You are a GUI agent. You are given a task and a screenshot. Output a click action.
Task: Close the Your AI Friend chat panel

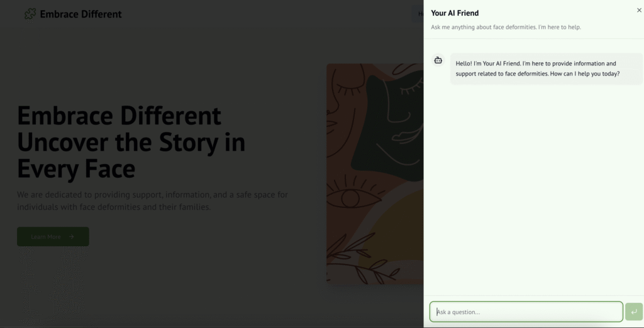[x=639, y=10]
